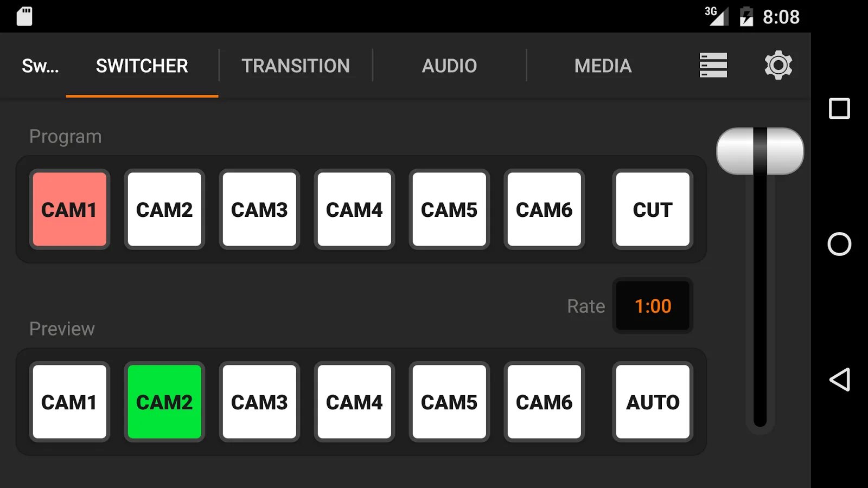
Task: Tap the transition Rate 1:00 field
Action: pos(653,306)
